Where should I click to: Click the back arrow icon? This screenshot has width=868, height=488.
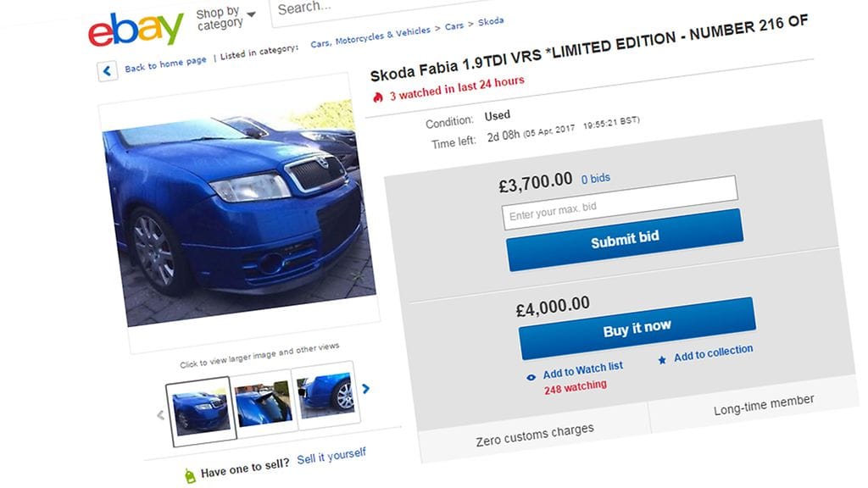(107, 71)
